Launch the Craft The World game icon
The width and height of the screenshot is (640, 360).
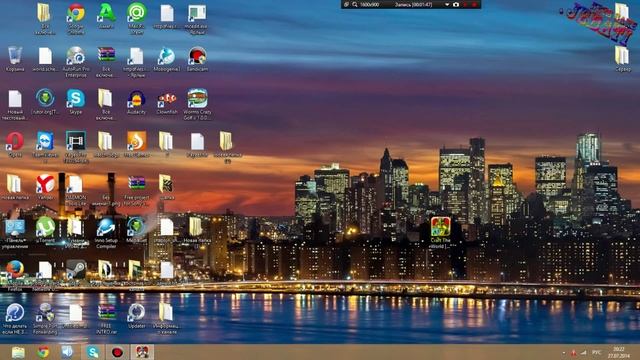tap(441, 227)
